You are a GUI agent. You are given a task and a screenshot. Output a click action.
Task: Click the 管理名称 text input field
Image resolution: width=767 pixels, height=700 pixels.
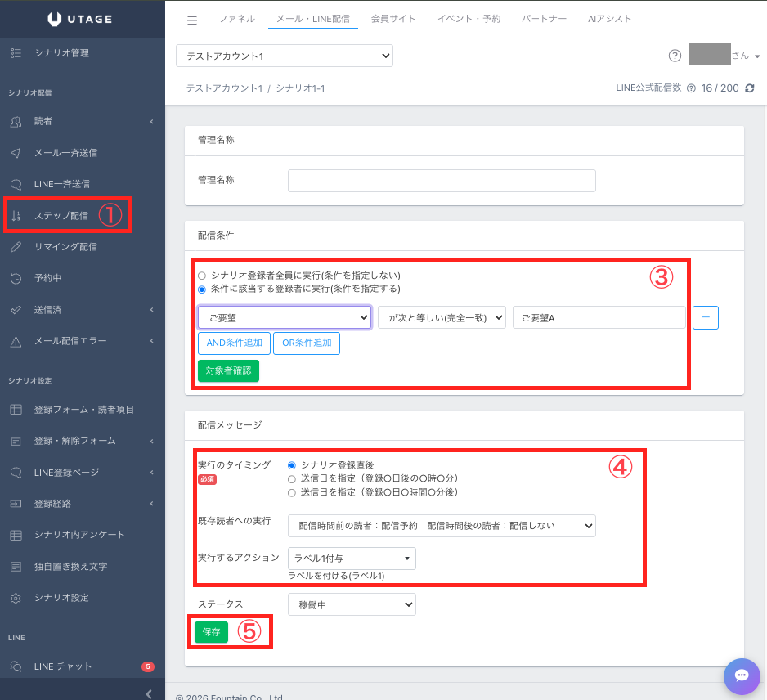coord(442,180)
